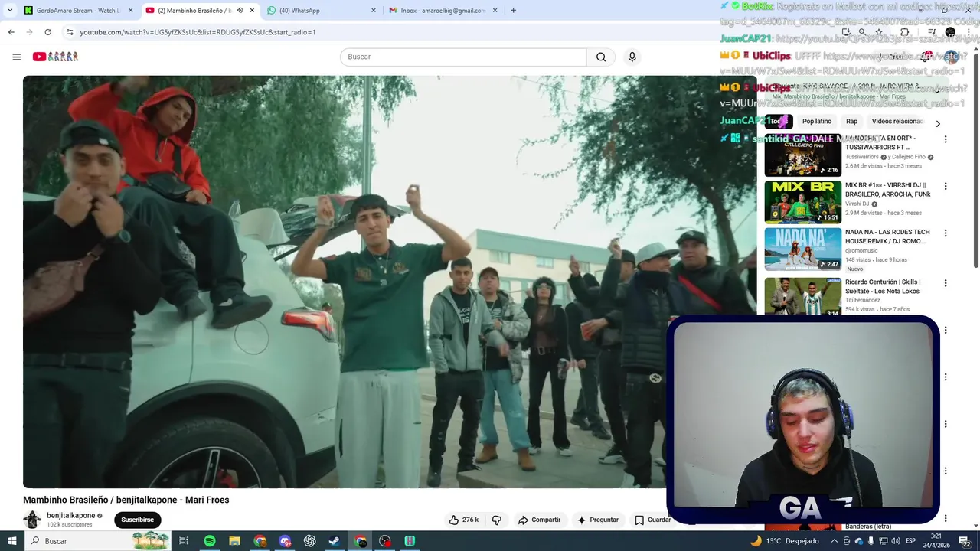This screenshot has width=980, height=551.
Task: Save the video with Guardar
Action: (x=653, y=520)
